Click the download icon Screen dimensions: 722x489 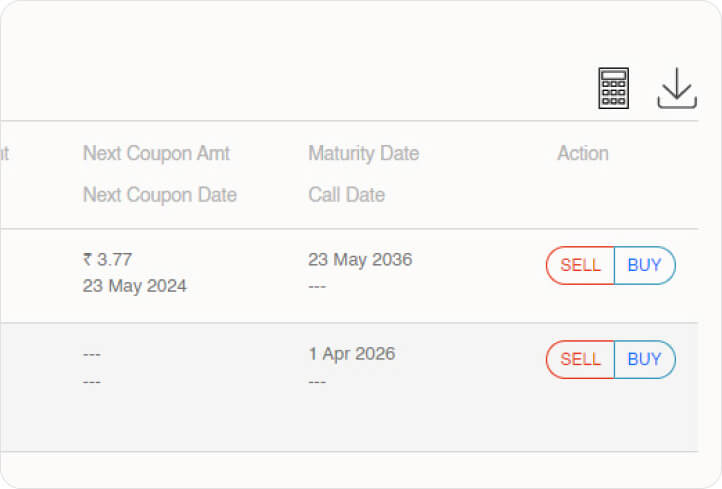pos(677,88)
